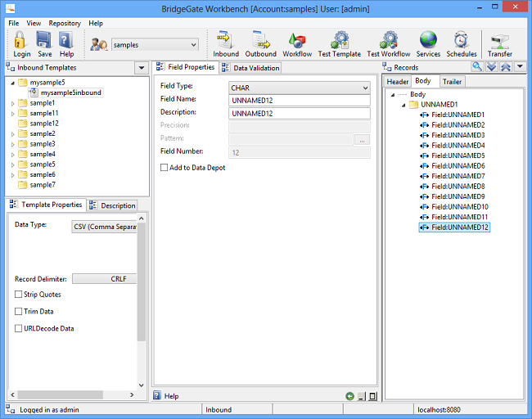Click the minimize Help panel icon
Viewport: 532px width, 419px height.
click(362, 396)
